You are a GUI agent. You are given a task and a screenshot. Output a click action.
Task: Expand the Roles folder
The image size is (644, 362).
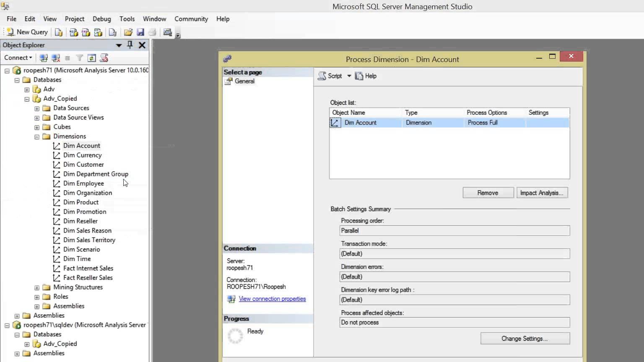tap(37, 297)
